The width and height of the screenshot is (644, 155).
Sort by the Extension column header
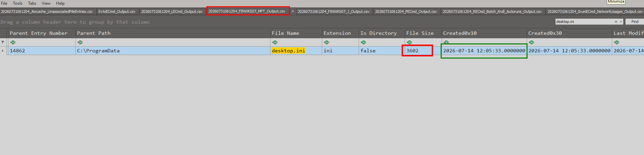340,33
